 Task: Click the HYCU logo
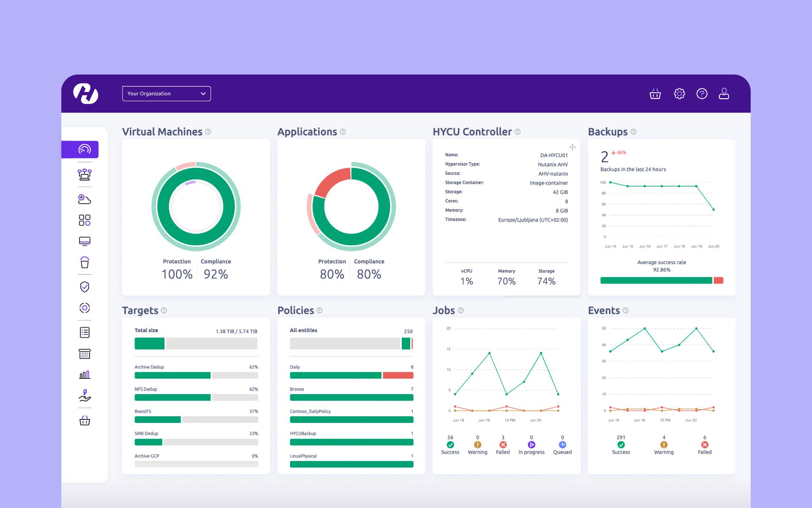point(86,94)
